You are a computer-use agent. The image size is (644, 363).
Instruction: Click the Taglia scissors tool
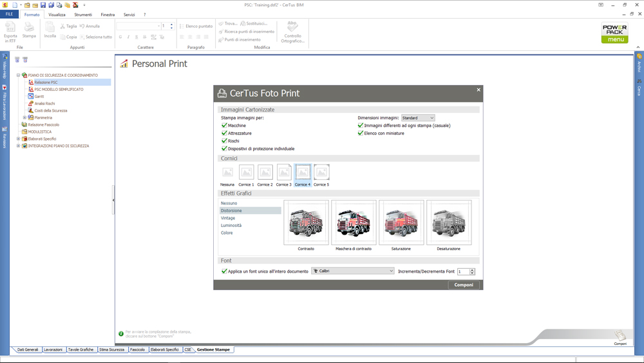(68, 26)
